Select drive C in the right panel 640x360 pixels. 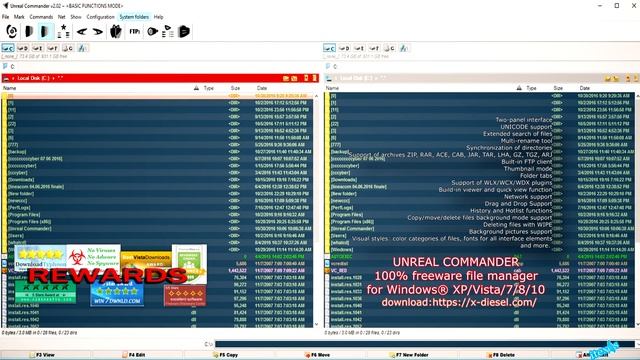329,48
